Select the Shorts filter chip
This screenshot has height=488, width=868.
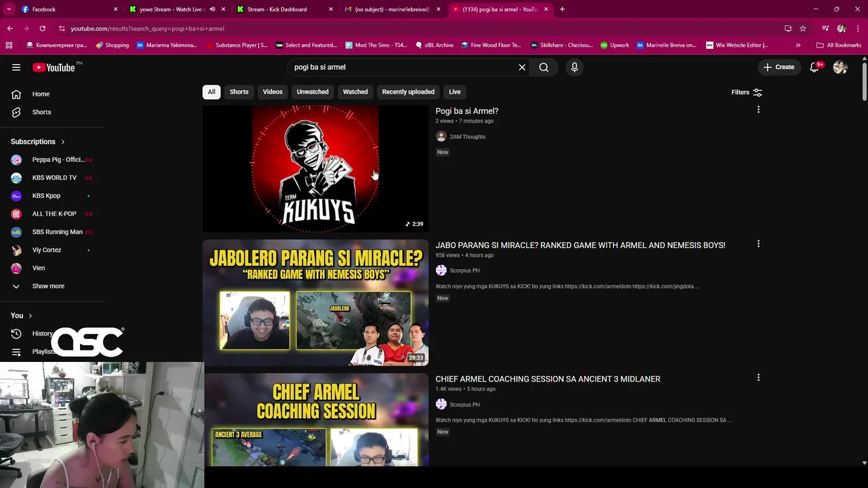pyautogui.click(x=239, y=92)
